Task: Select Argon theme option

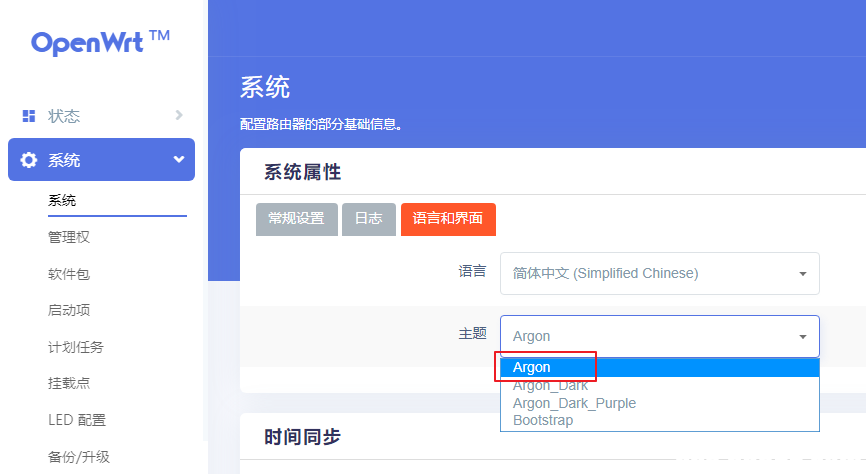Action: (x=532, y=368)
